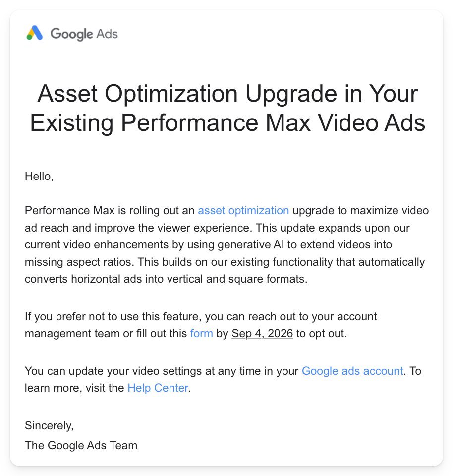
Task: Click the Hello greeting text
Action: coord(39,177)
